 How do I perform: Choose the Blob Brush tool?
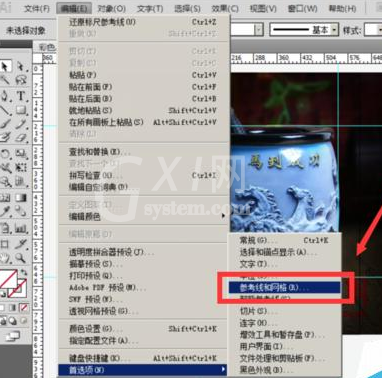pyautogui.click(x=5, y=137)
